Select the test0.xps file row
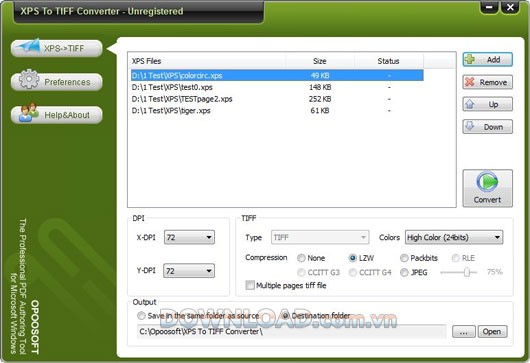 [x=277, y=87]
